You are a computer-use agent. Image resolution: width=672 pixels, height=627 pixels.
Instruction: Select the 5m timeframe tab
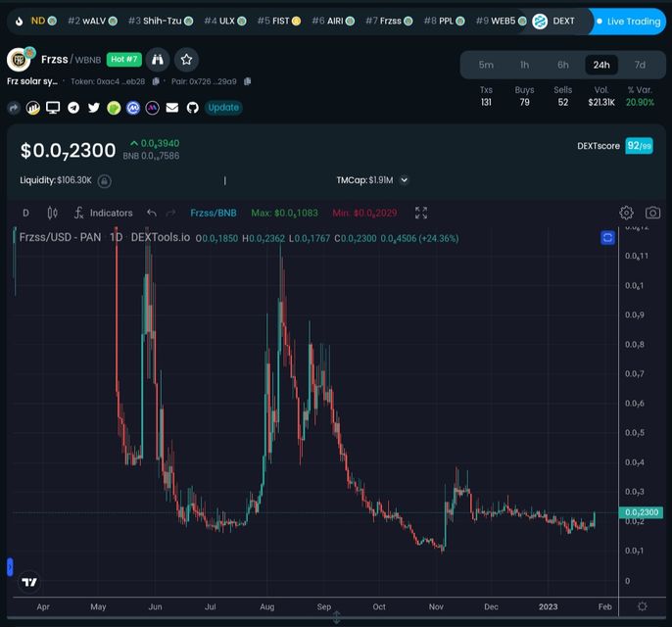[486, 65]
